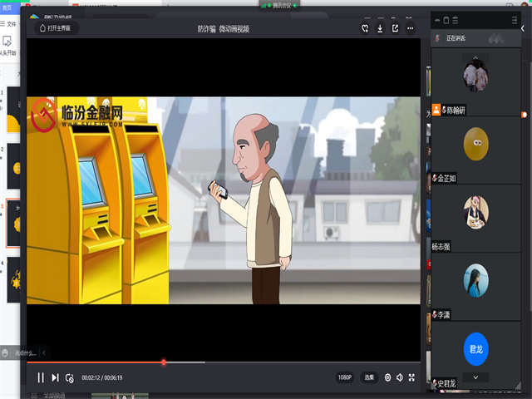
Task: Toggle fullscreen mode in player
Action: point(413,377)
